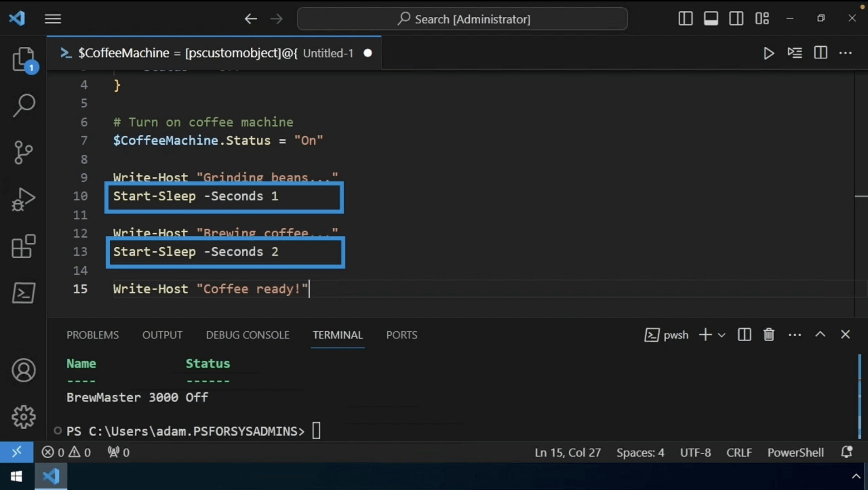Open the Accounts menu
Image resolution: width=868 pixels, height=490 pixels.
tap(24, 370)
